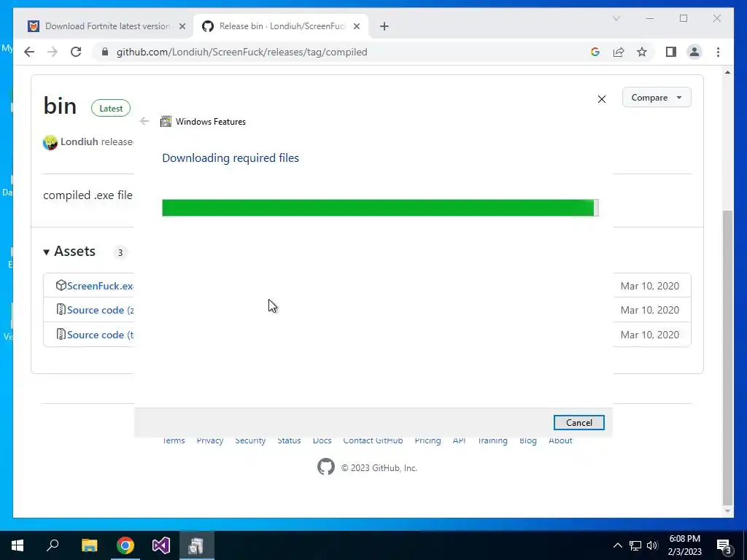Close the Release bin GitHub tab

pyautogui.click(x=356, y=26)
